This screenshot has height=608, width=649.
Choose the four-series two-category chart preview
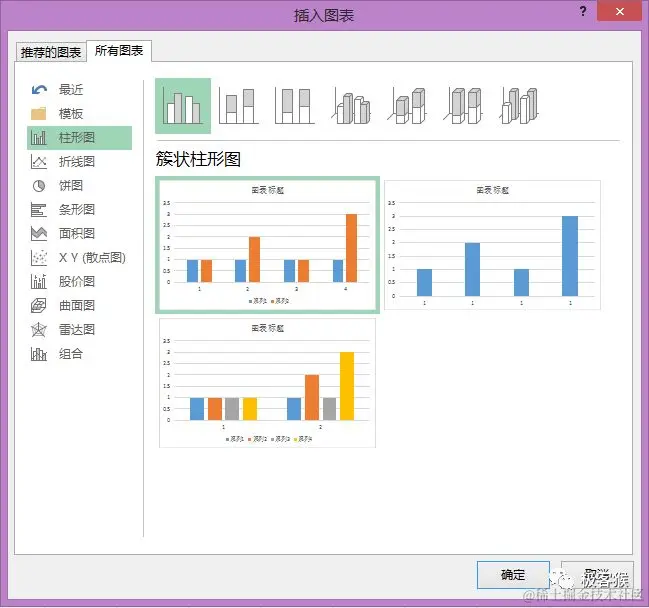click(267, 383)
